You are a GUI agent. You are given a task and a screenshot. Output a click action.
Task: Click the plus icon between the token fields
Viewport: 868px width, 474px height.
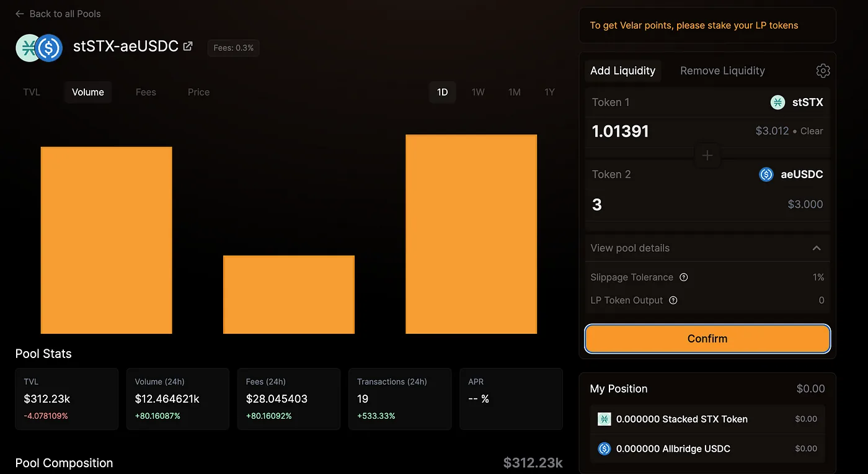click(x=707, y=155)
